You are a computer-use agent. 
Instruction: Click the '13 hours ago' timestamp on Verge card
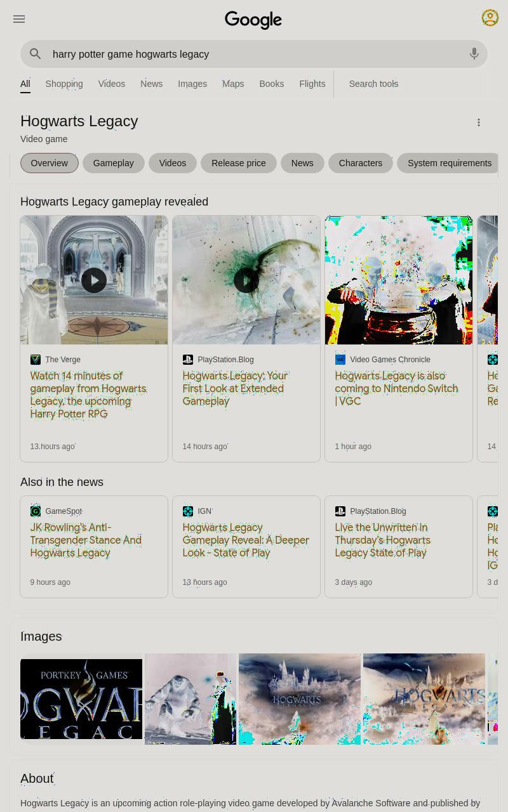click(53, 447)
